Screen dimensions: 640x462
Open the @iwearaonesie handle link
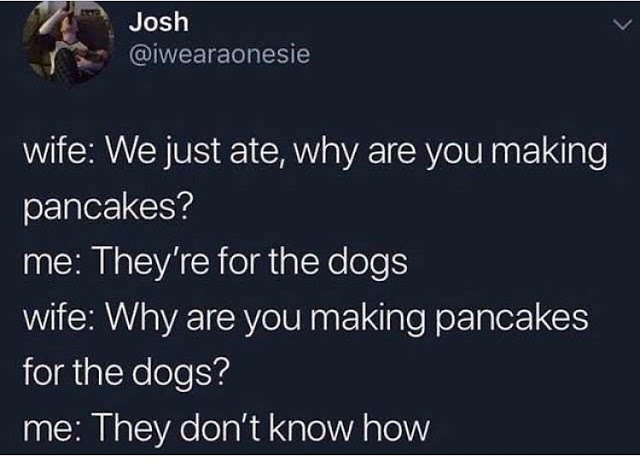[220, 55]
